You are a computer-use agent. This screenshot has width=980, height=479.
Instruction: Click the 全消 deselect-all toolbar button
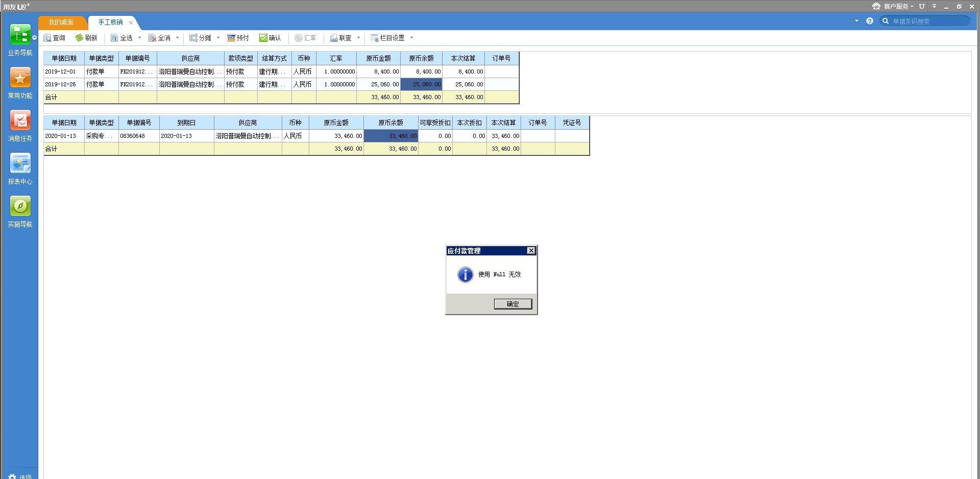[x=159, y=38]
